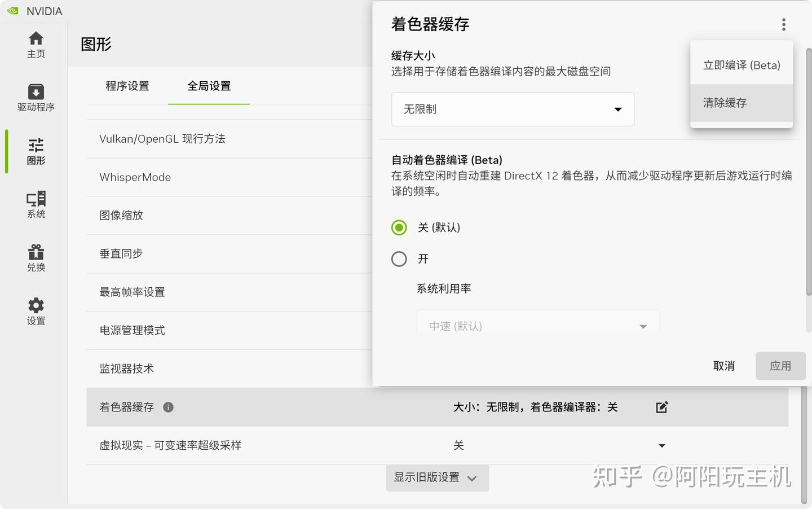
Task: Click NVIDIA logo in title bar
Action: click(12, 11)
